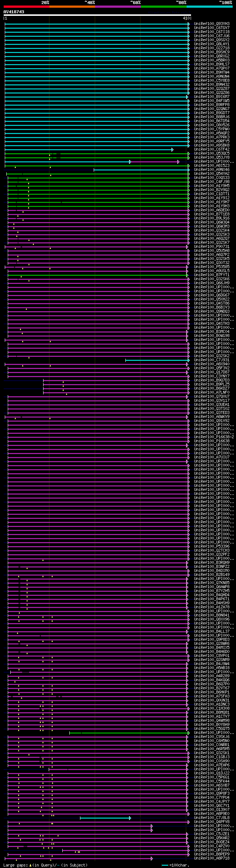
Task: Click hit label UniRef100_A8I523
Action: (212, 165)
